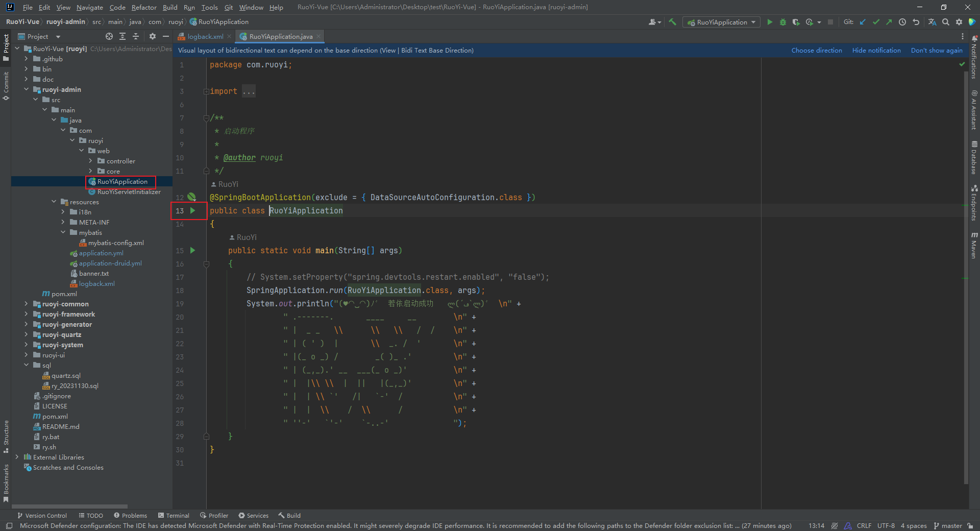The width and height of the screenshot is (980, 531).
Task: Click the Spring bean gutter icon on line 12
Action: click(192, 197)
